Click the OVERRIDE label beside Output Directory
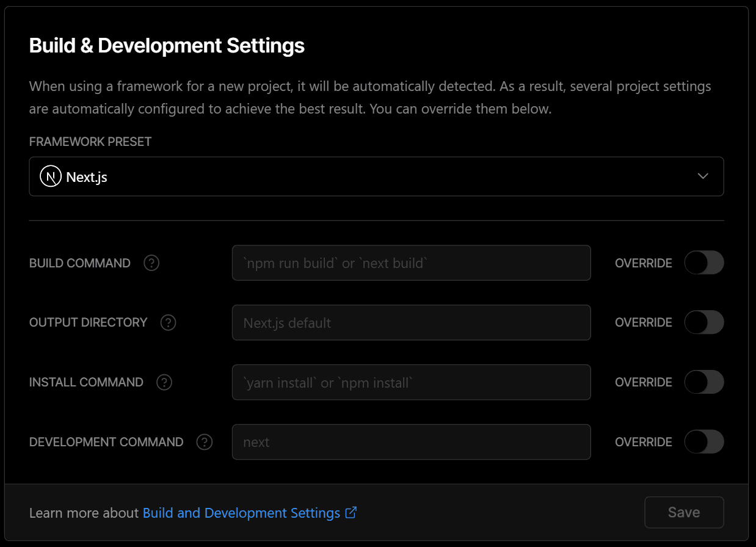This screenshot has width=756, height=547. point(644,322)
